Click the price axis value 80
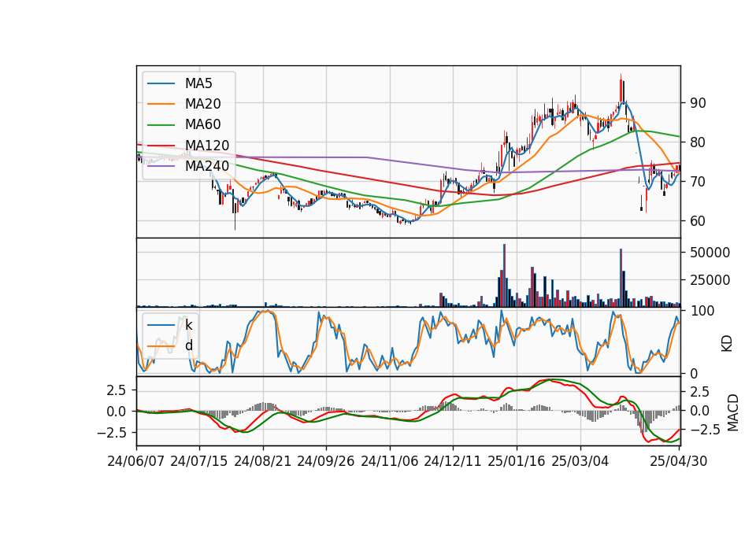The height and width of the screenshot is (543, 756). 699,142
